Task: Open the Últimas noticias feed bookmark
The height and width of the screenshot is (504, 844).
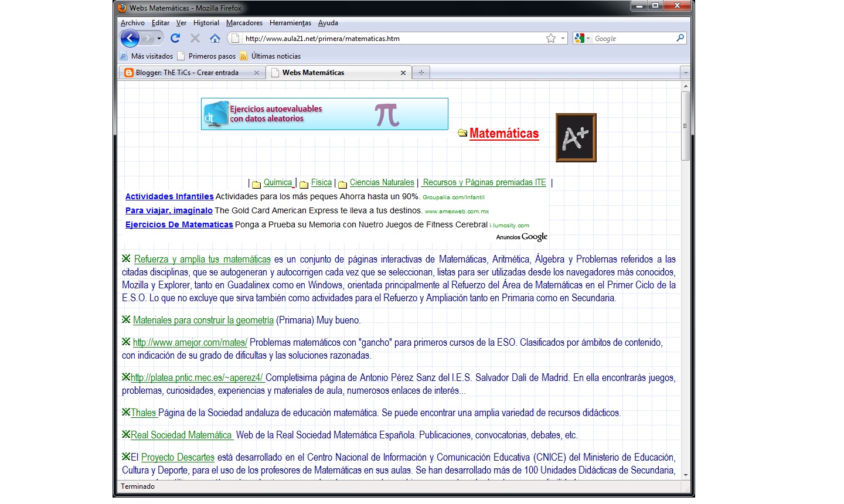Action: point(270,56)
